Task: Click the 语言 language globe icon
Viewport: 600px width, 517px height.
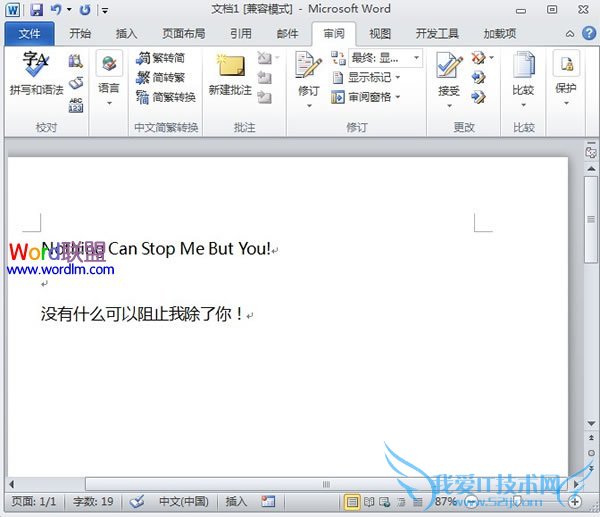Action: (109, 63)
